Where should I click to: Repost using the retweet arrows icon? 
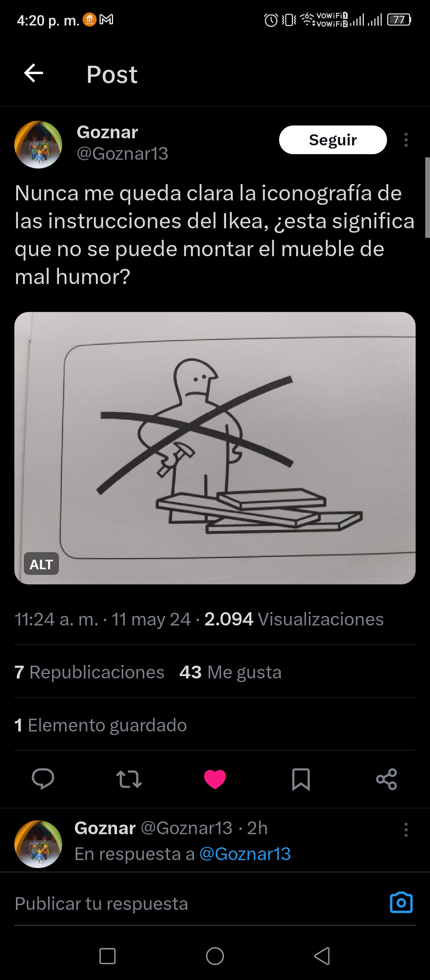[x=129, y=779]
